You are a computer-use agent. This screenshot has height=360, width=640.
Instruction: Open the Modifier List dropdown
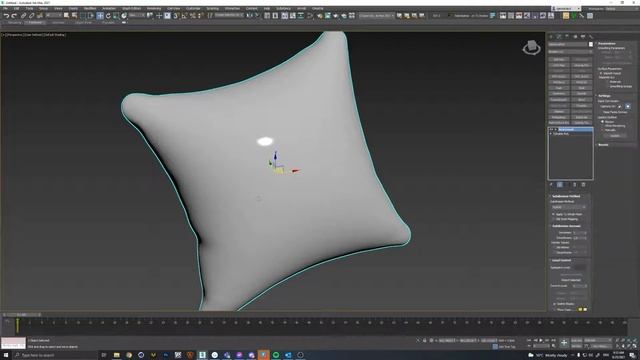[570, 52]
